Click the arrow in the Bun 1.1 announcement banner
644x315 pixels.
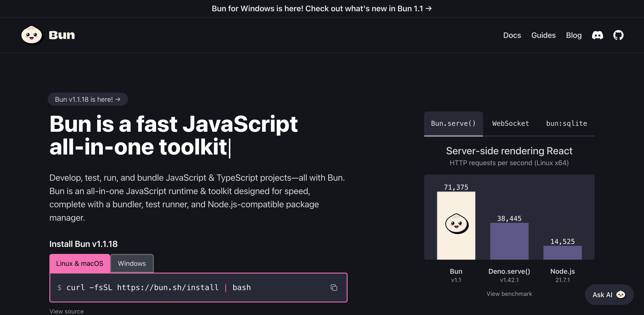(x=428, y=9)
